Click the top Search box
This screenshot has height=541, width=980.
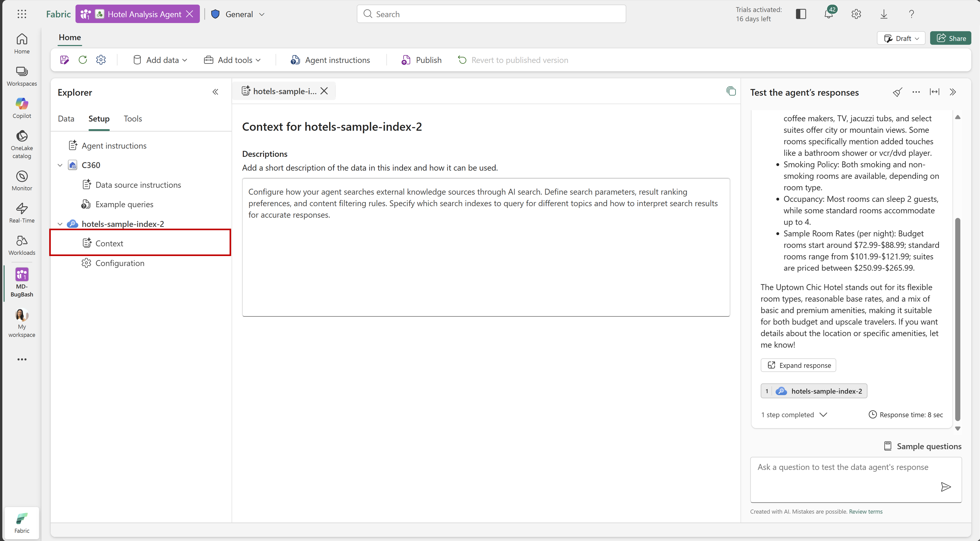click(x=491, y=14)
